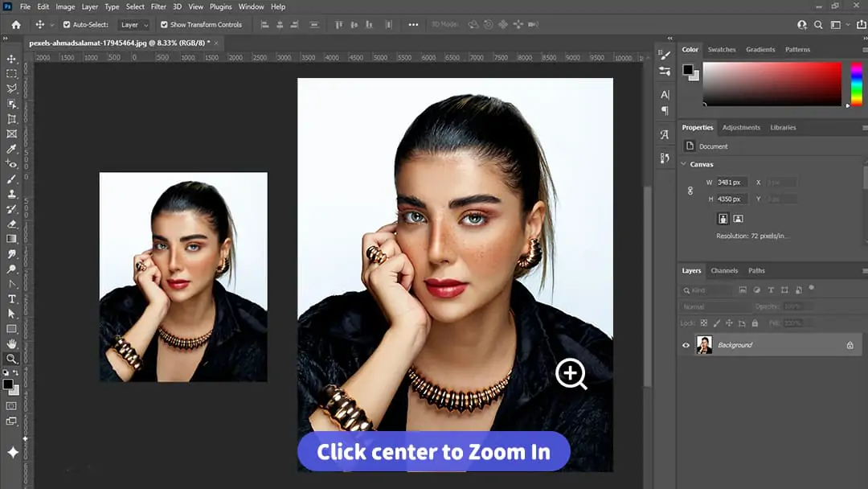
Task: Click align top edges icon
Action: (x=338, y=24)
